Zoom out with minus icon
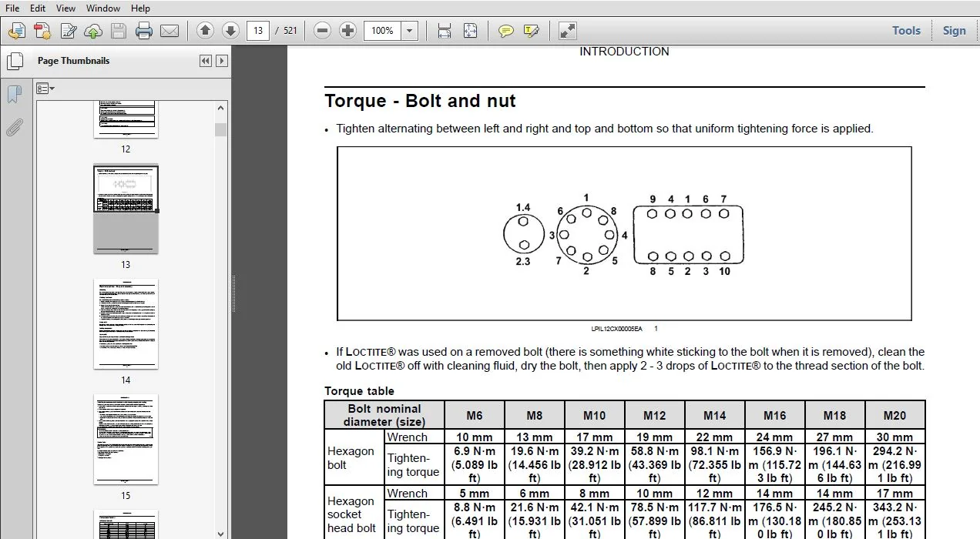 coord(323,31)
